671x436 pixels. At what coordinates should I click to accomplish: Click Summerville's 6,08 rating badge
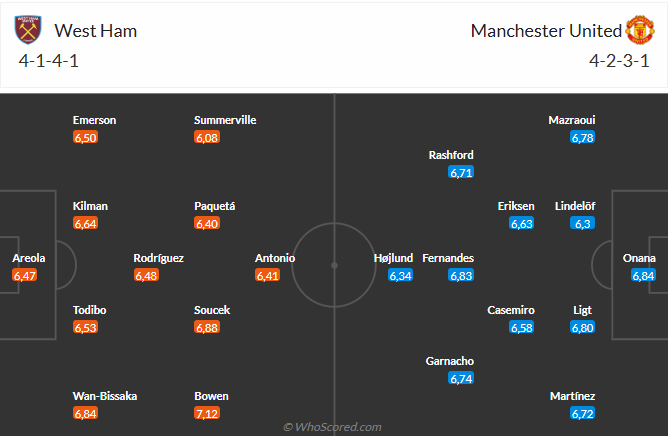coord(207,137)
